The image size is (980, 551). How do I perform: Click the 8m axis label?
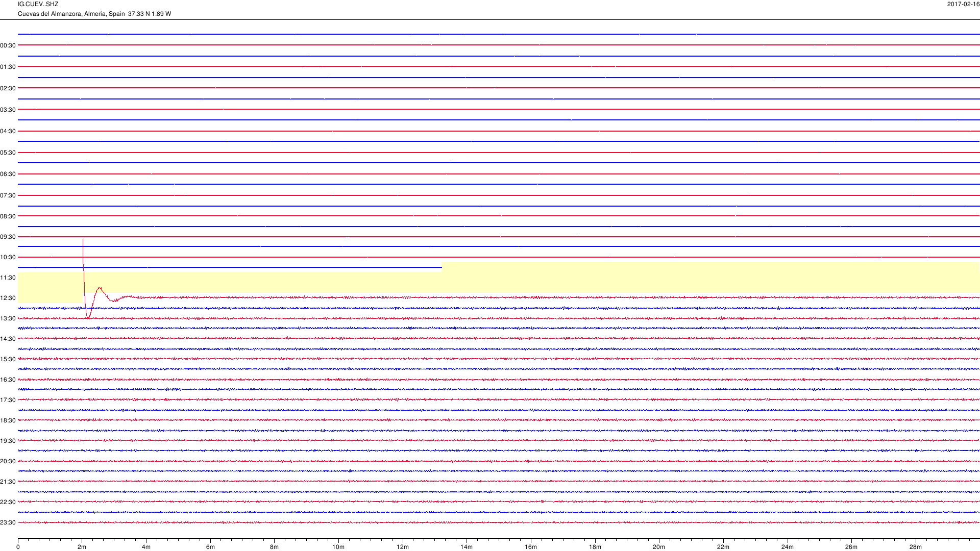tap(275, 547)
